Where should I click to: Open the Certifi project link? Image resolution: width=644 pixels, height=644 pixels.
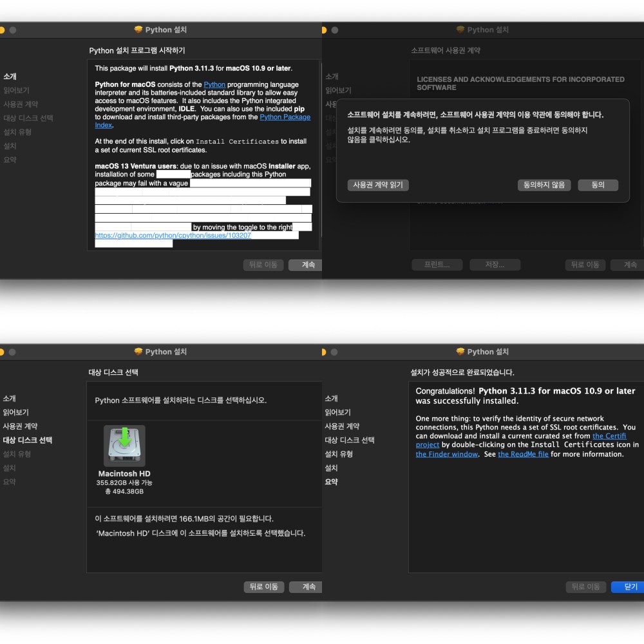click(609, 436)
